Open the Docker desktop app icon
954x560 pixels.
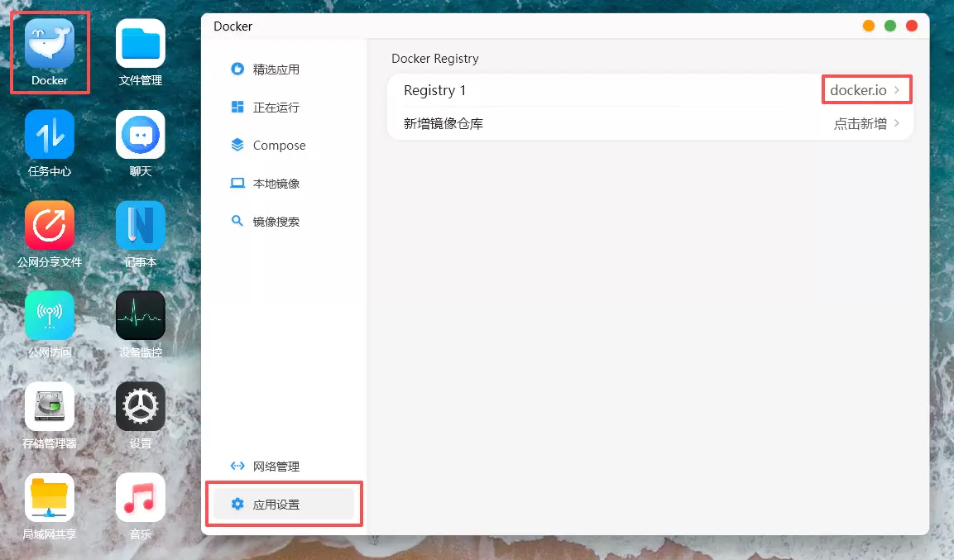pos(50,44)
